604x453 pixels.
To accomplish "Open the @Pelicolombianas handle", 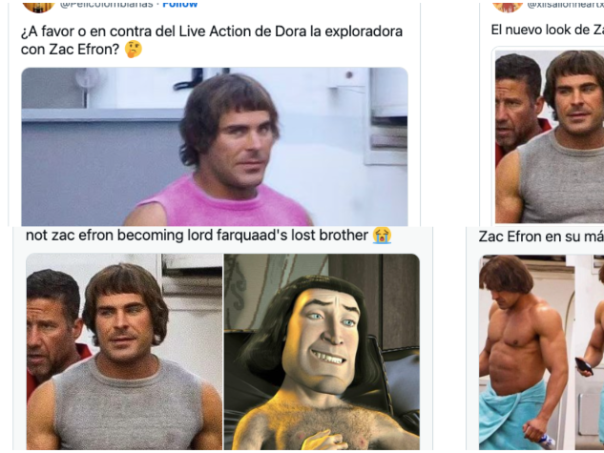I will 107,5.
